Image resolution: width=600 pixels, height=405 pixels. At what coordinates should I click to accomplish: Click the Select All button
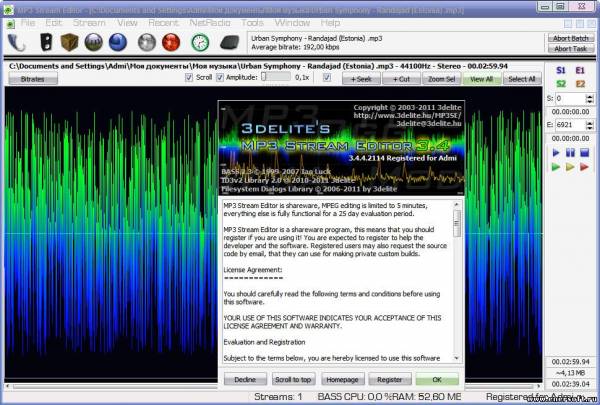522,79
